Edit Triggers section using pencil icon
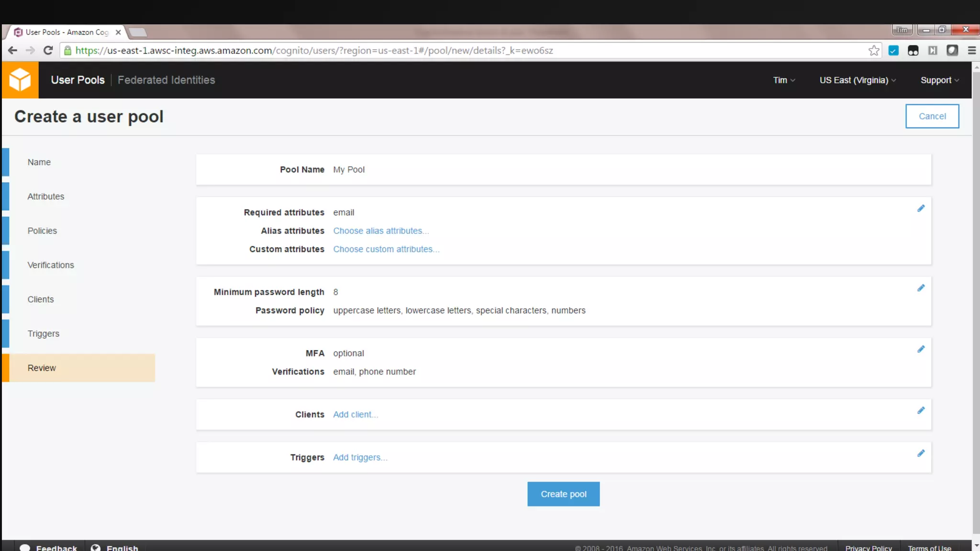The width and height of the screenshot is (980, 551). tap(921, 453)
